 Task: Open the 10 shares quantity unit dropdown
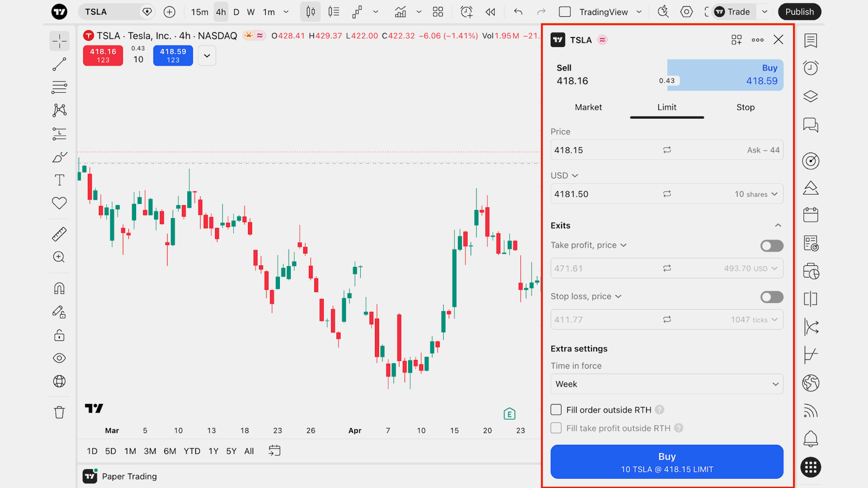tap(756, 194)
